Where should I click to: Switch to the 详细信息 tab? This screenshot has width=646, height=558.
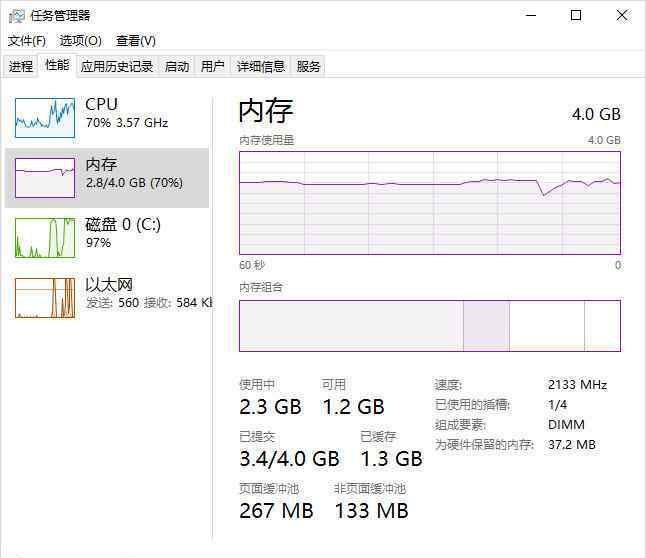coord(260,66)
